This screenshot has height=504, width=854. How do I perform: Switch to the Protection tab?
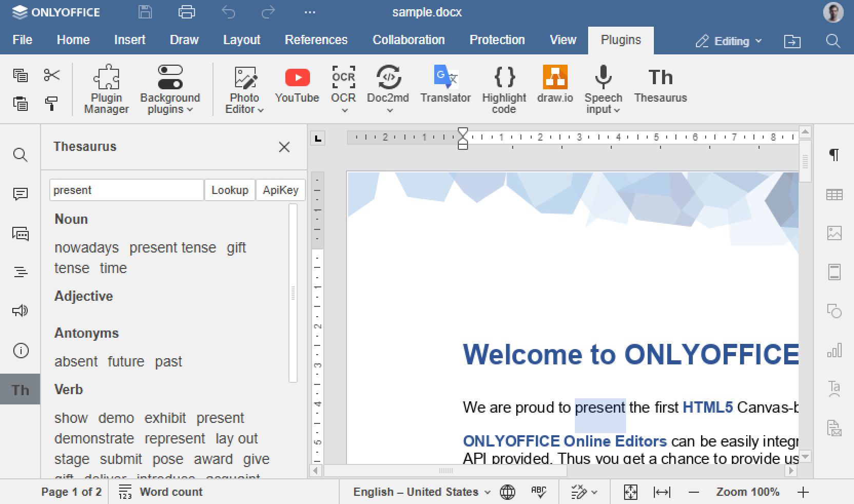tap(497, 40)
